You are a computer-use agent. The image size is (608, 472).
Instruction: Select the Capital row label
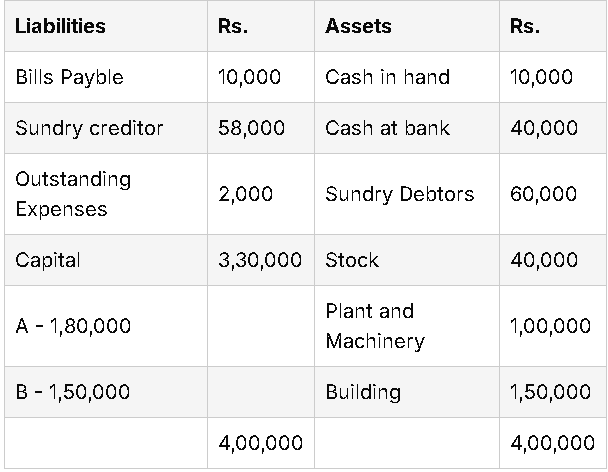tap(48, 260)
